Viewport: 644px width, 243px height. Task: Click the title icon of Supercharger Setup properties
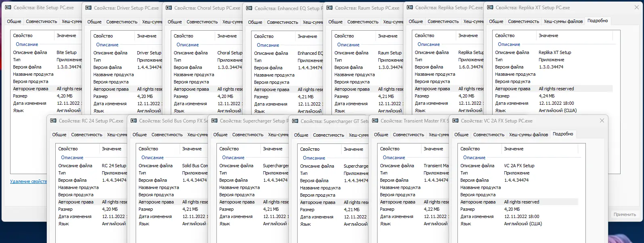click(214, 121)
